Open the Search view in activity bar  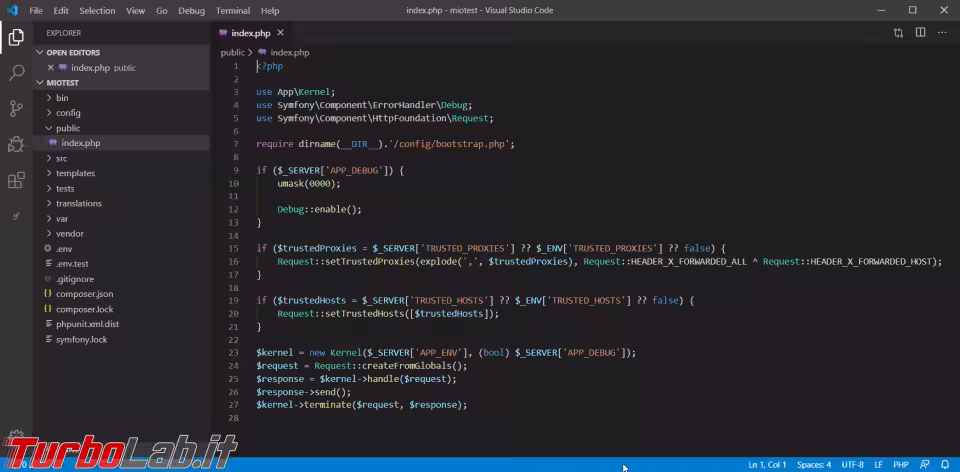coord(16,73)
